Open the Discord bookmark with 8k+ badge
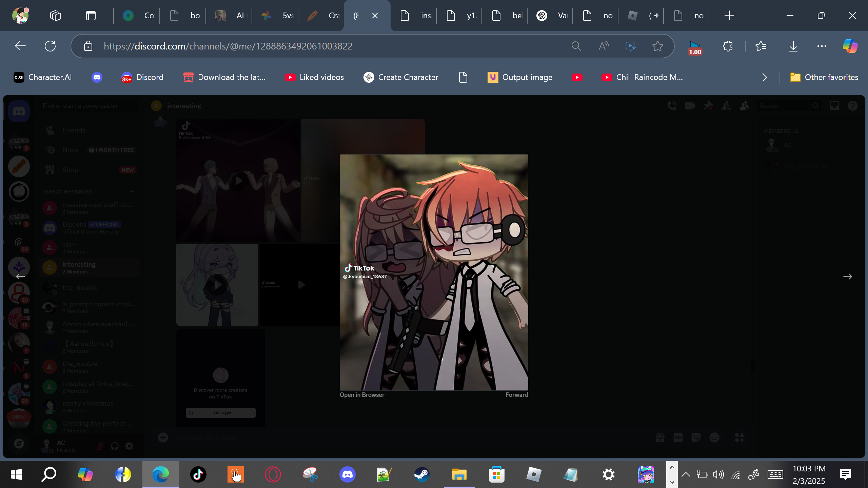The image size is (868, 488). tap(142, 77)
